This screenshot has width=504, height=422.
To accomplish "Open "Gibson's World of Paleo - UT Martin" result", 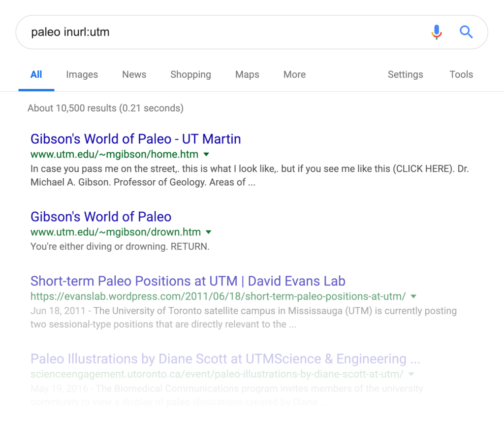I will (135, 139).
